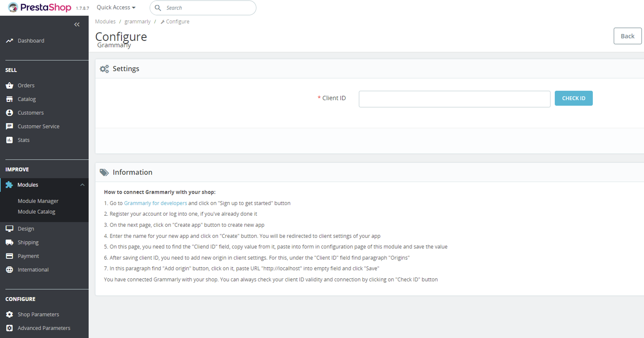Image resolution: width=644 pixels, height=338 pixels.
Task: Click the Customer Service chat icon
Action: (9, 126)
